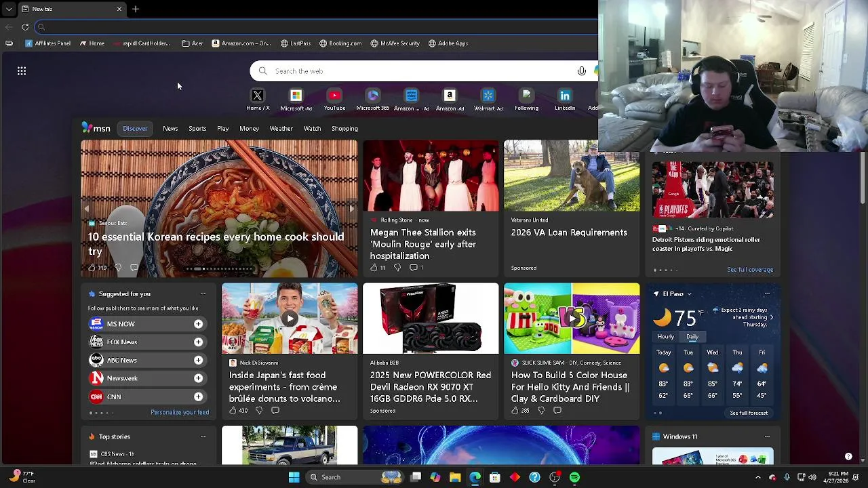Viewport: 868px width, 488px height.
Task: Open comments on Hello Kitty story
Action: click(557, 410)
